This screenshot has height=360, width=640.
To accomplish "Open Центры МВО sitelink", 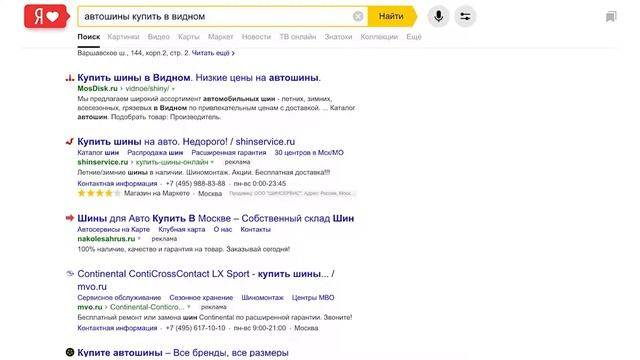I will 313,298.
